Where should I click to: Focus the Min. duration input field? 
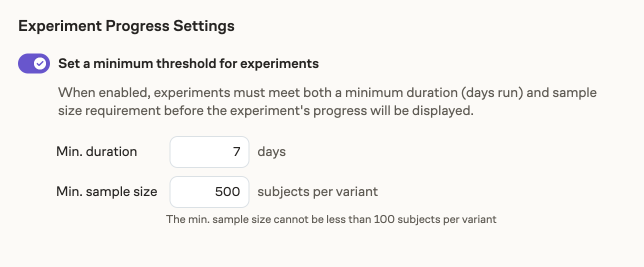click(209, 152)
